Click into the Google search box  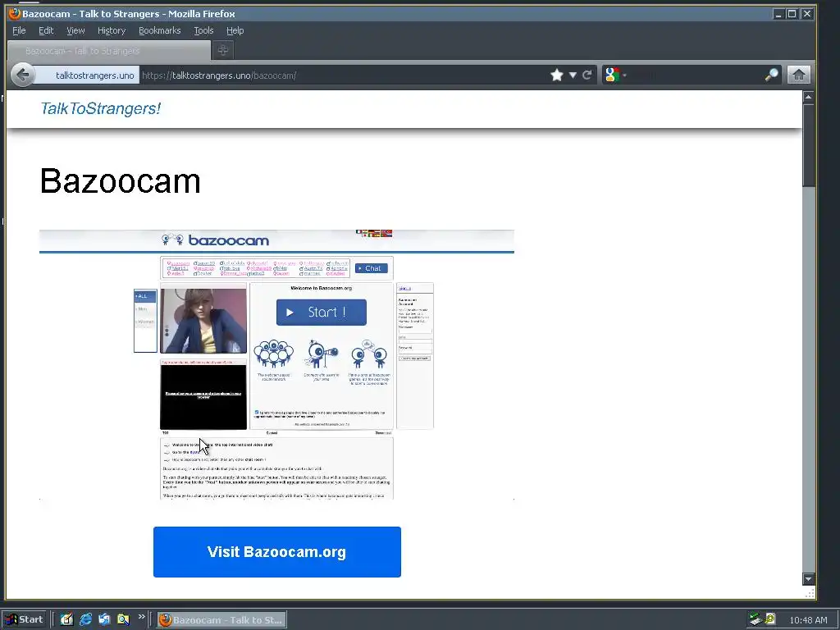coord(696,75)
